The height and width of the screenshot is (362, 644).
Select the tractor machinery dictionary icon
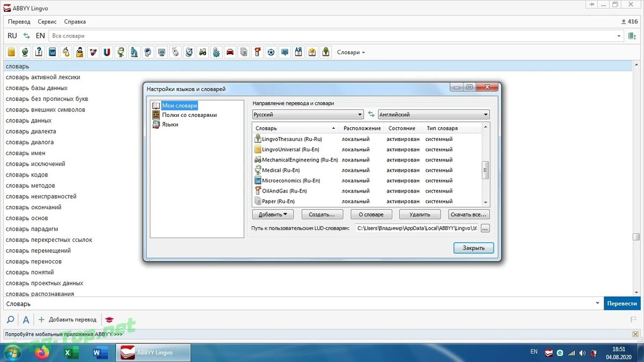click(203, 52)
